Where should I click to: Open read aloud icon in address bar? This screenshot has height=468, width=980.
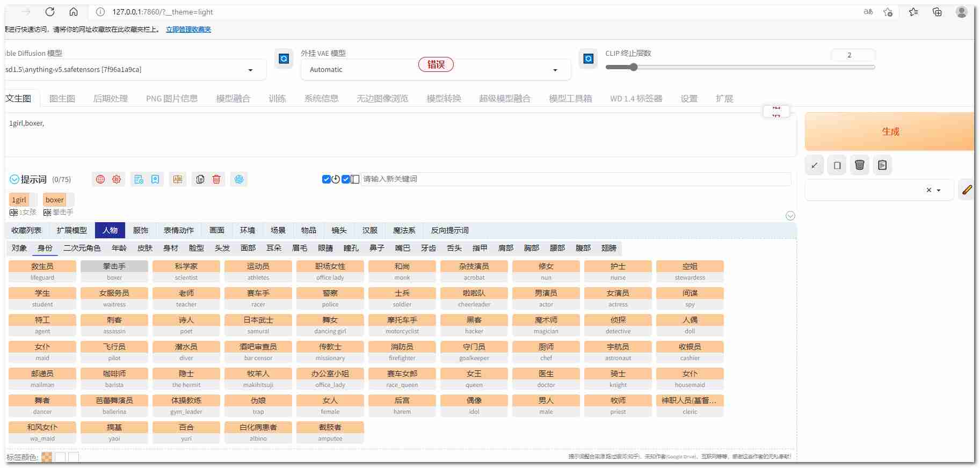click(x=868, y=12)
